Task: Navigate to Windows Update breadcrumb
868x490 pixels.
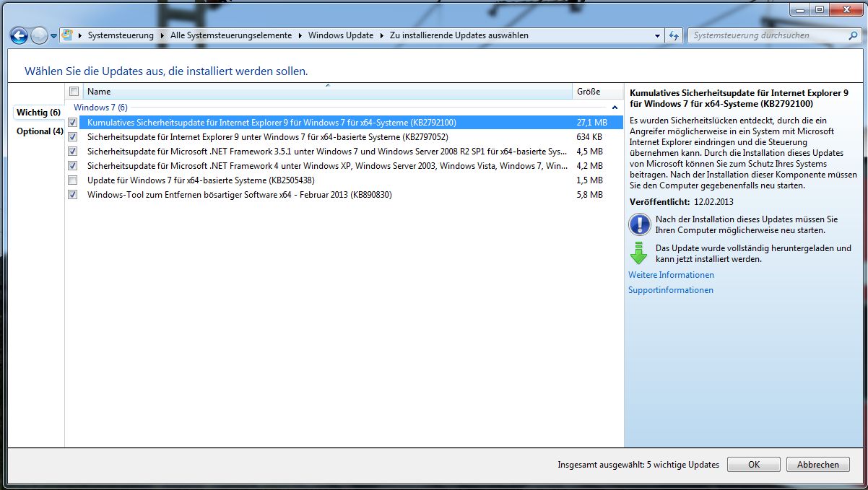Action: pyautogui.click(x=341, y=35)
